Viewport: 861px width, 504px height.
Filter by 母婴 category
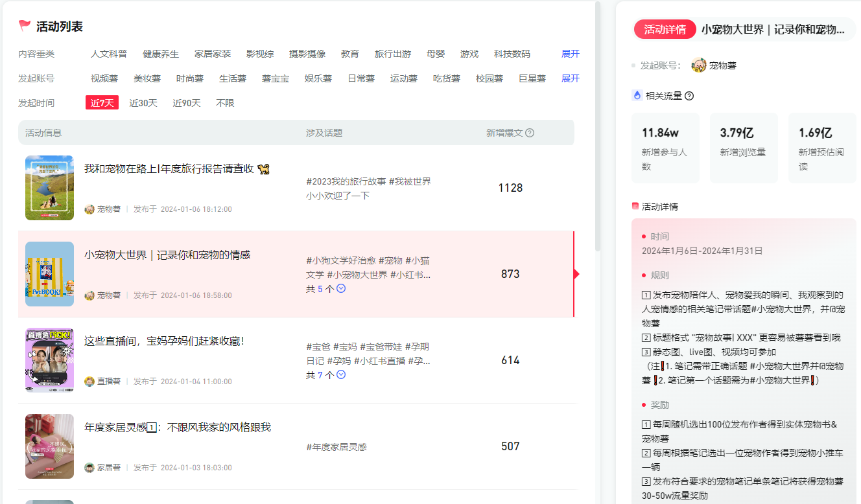[x=436, y=54]
